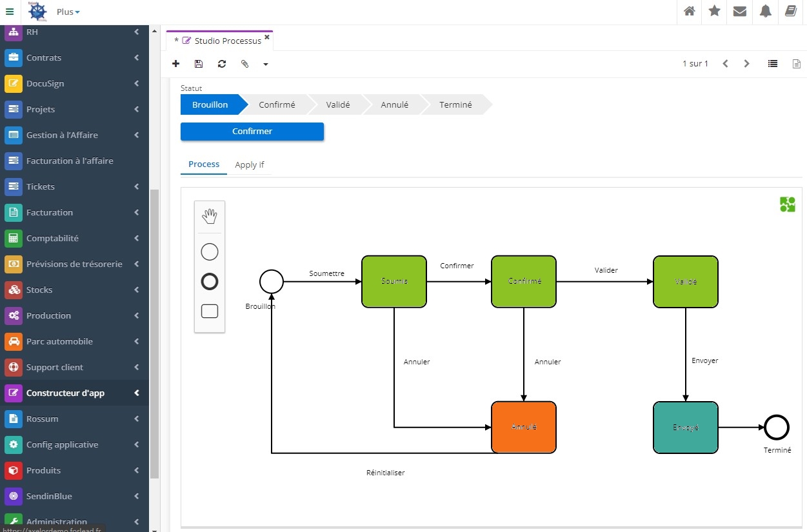Open the paperclip attachments icon
The width and height of the screenshot is (807, 532).
click(x=244, y=64)
